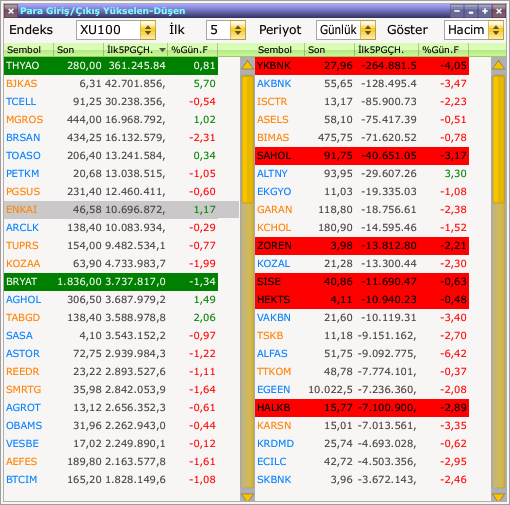Click the left panel scroll up arrow
The height and width of the screenshot is (505, 510).
point(247,65)
